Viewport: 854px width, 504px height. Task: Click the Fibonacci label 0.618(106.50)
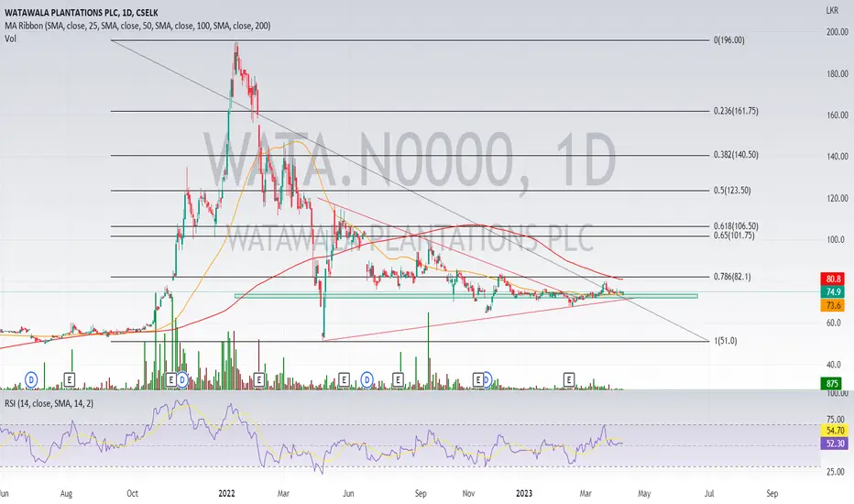point(736,225)
